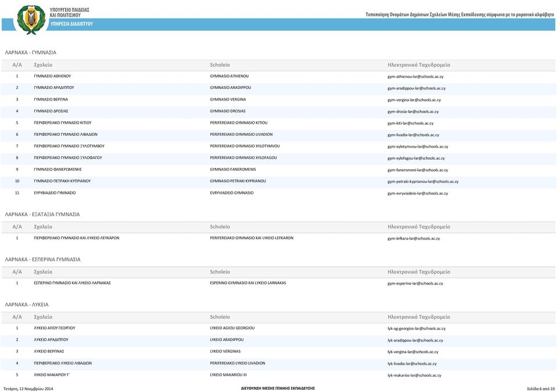
Task: Open email gym-xylotymvou-lar@schools.ac.cy
Action: (x=418, y=146)
